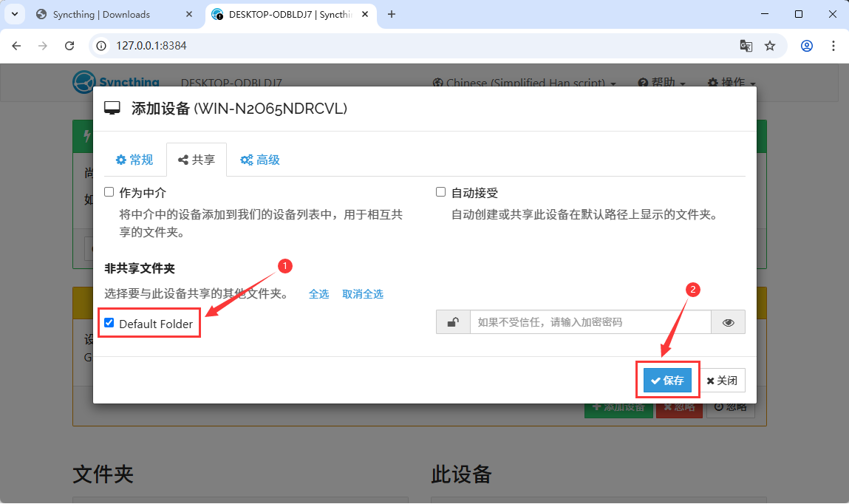849x504 pixels.
Task: Open a new browser tab
Action: [392, 14]
